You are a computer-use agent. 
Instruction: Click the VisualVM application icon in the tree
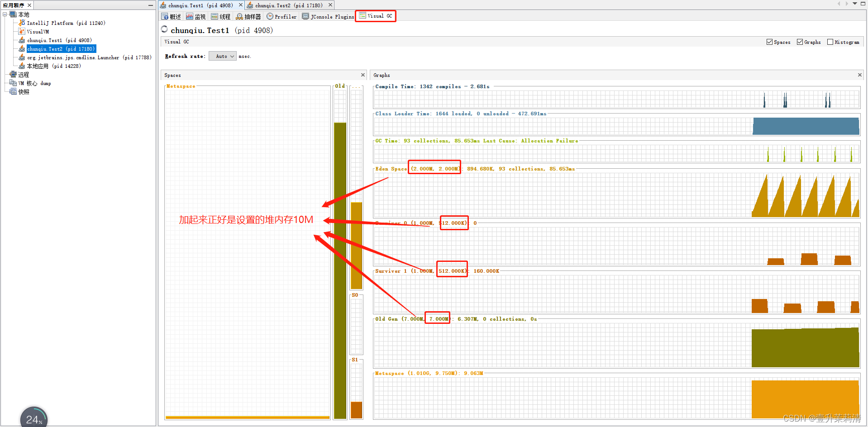(x=22, y=31)
